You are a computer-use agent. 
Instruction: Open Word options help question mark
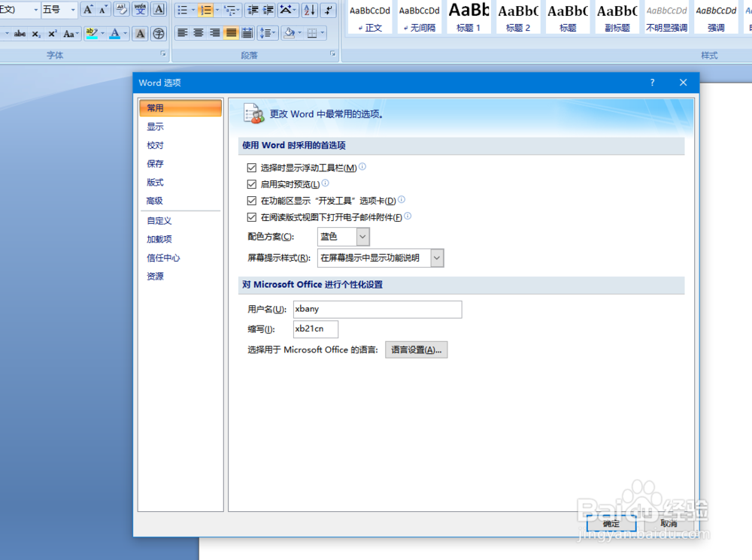652,83
